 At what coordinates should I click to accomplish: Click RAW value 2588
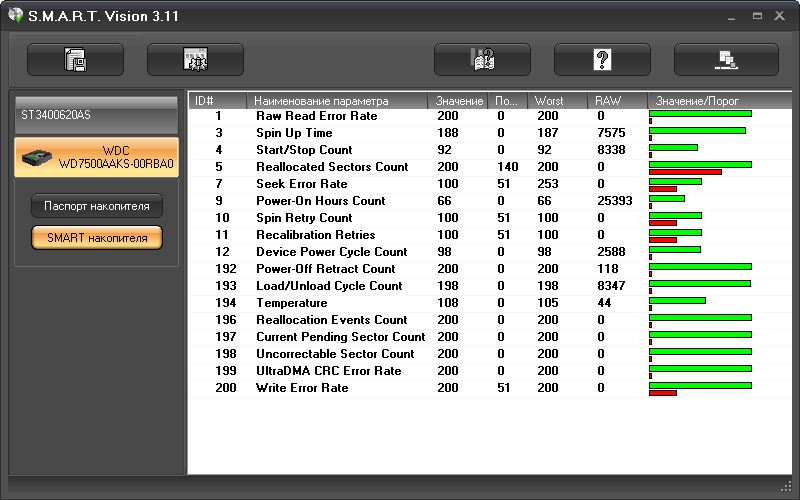[611, 252]
